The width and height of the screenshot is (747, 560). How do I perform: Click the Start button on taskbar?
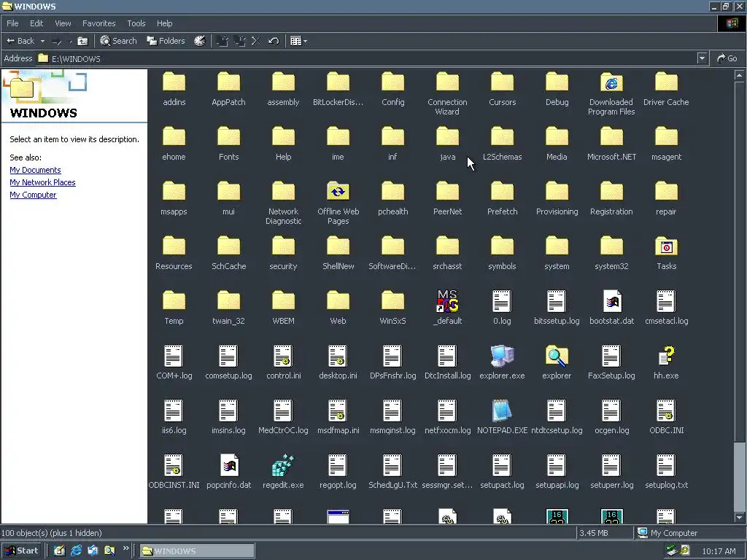pyautogui.click(x=21, y=551)
